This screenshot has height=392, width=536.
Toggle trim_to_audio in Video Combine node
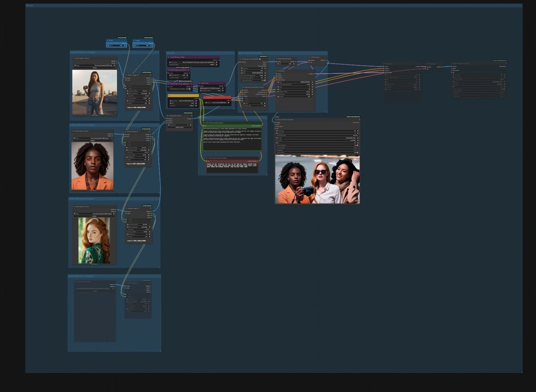[317, 147]
